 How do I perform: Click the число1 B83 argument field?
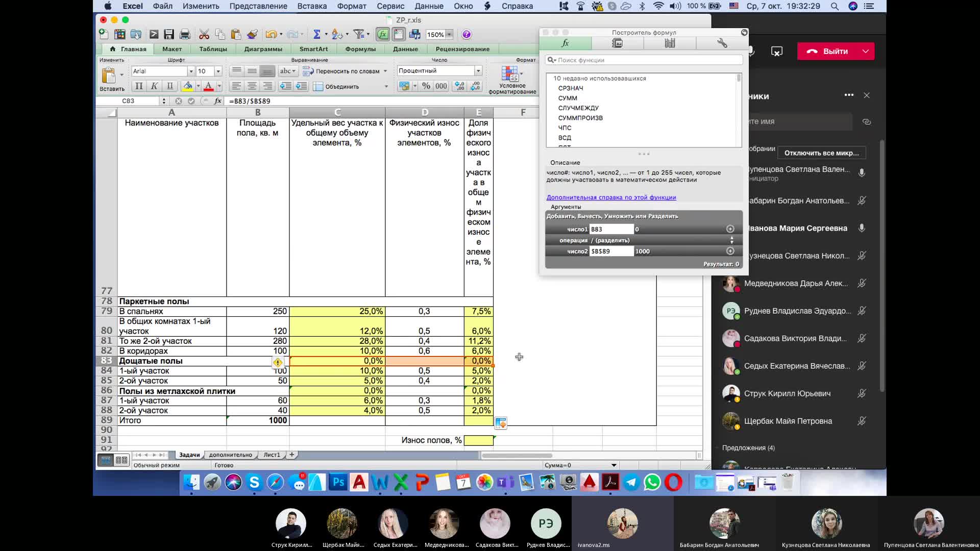tap(611, 230)
